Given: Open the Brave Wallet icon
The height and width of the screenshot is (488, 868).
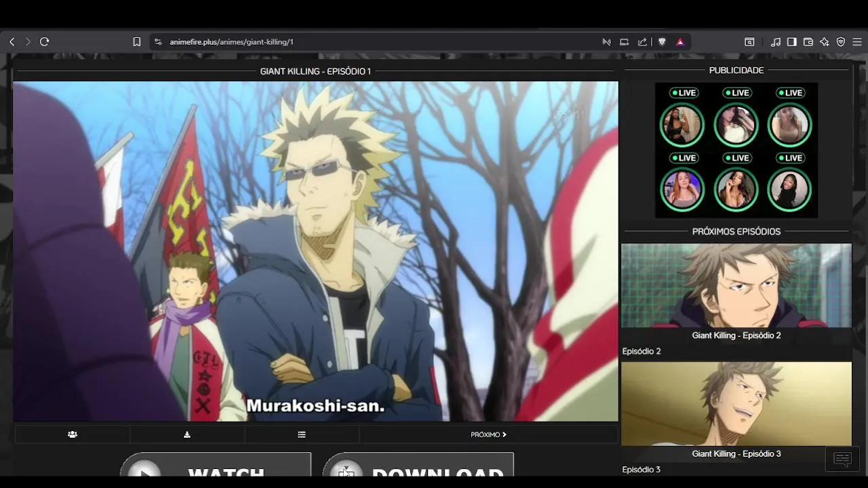Looking at the screenshot, I should 808,42.
